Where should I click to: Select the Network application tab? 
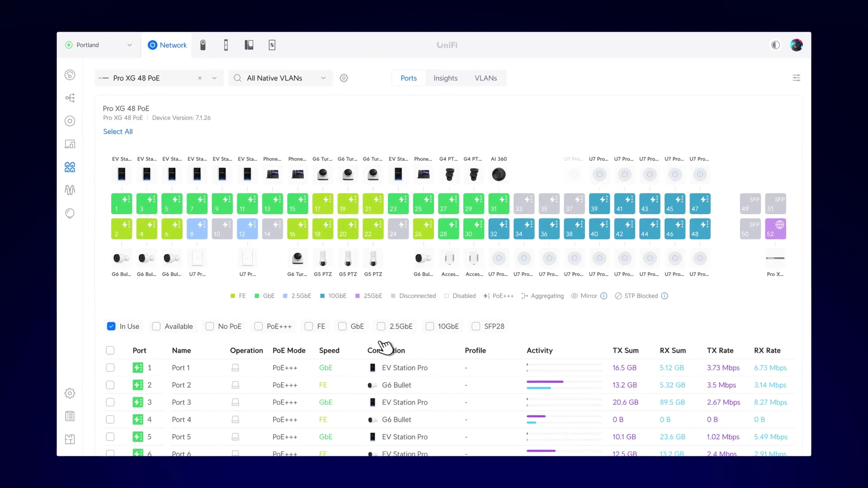click(x=167, y=45)
